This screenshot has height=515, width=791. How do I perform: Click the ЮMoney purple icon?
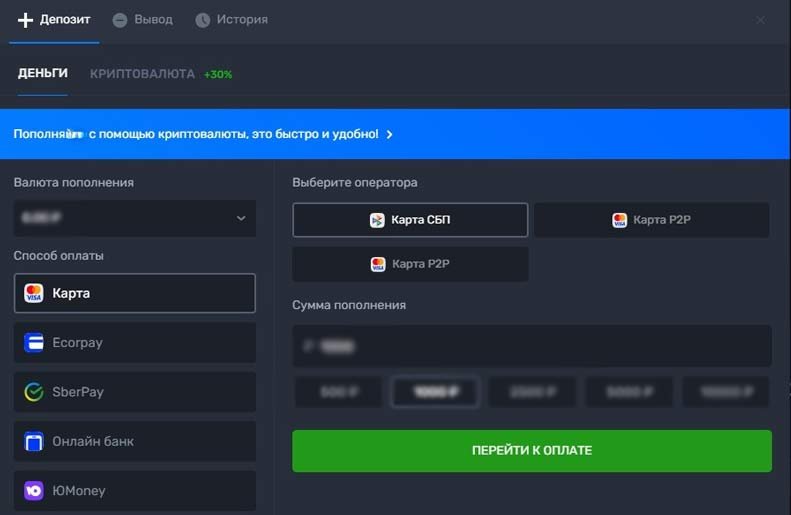pyautogui.click(x=34, y=491)
